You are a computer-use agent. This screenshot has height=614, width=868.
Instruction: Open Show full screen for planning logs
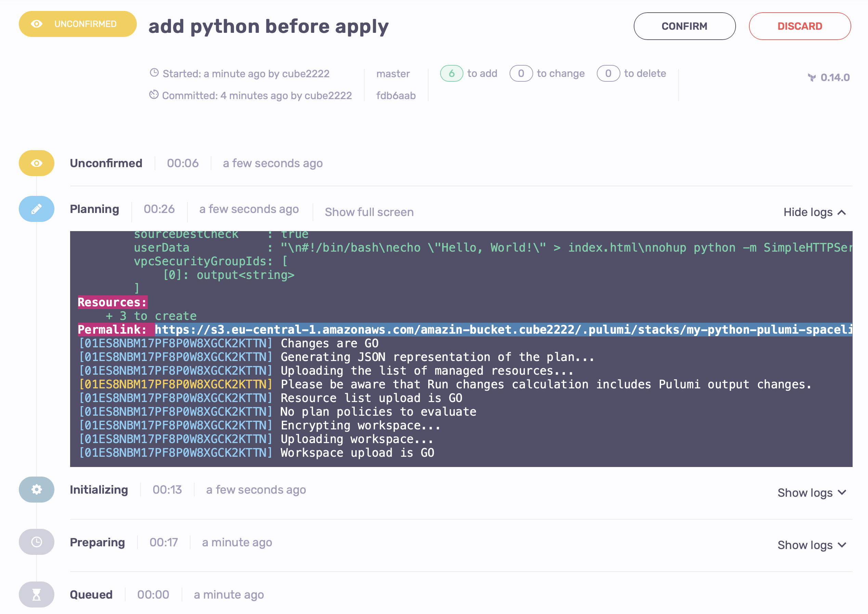click(369, 212)
